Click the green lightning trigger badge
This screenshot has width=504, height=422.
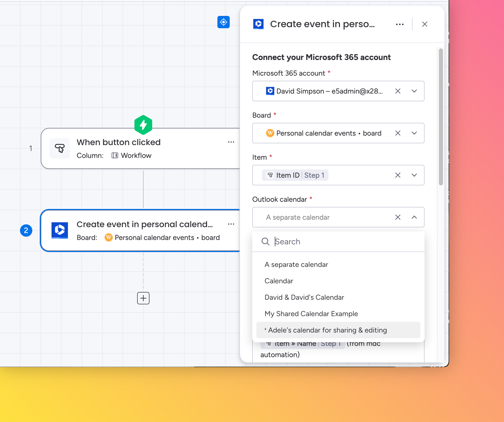click(143, 125)
